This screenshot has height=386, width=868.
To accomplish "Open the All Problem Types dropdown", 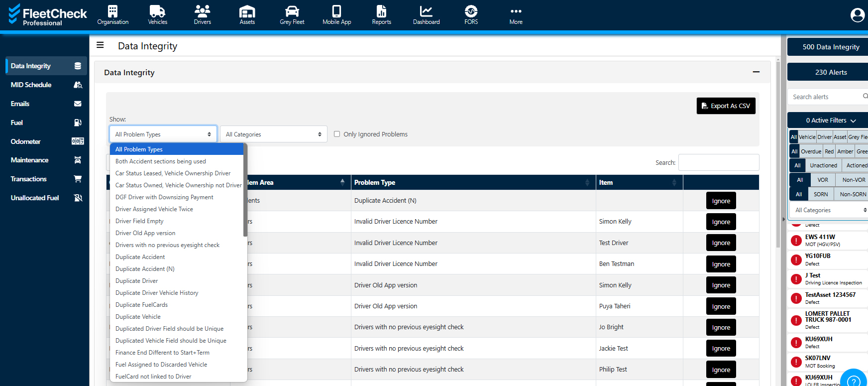I will (x=163, y=134).
